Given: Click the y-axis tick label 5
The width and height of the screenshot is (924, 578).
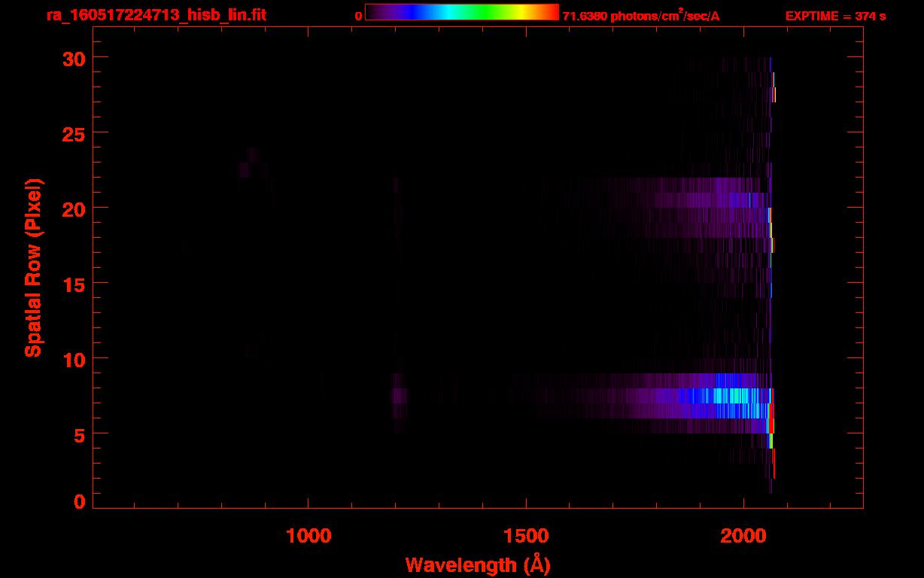Looking at the screenshot, I should tap(80, 434).
